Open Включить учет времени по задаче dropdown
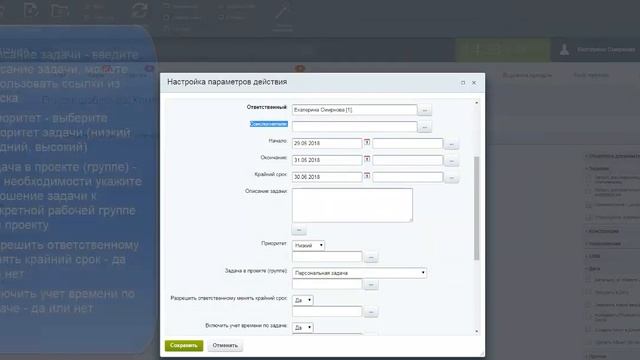This screenshot has height=360, width=640. [x=303, y=327]
